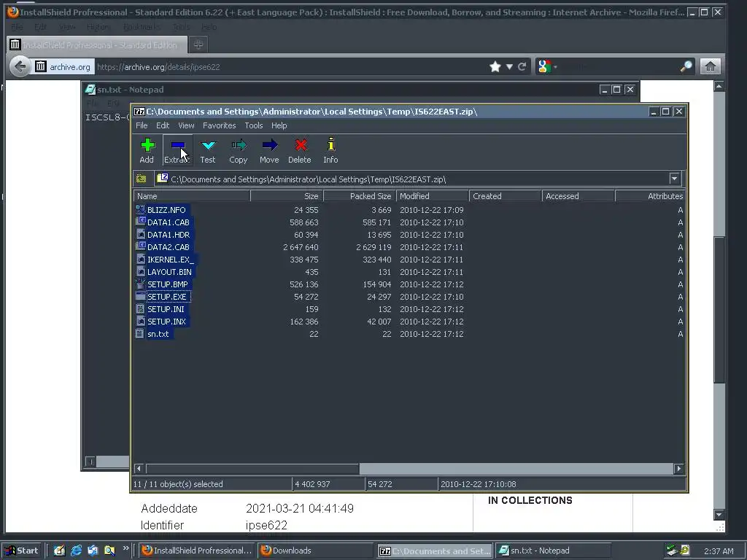Open a new Firefox tab with plus button

pyautogui.click(x=198, y=44)
